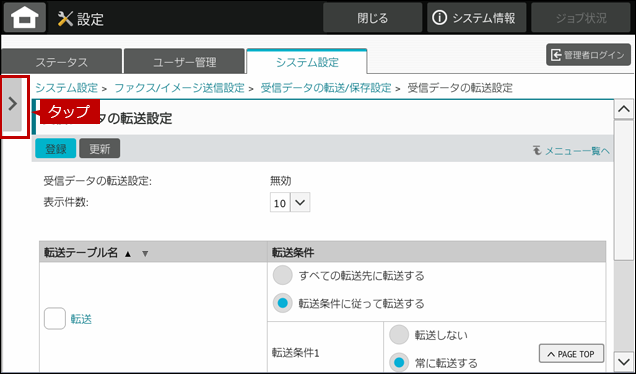Click the 登録 button

pos(56,148)
